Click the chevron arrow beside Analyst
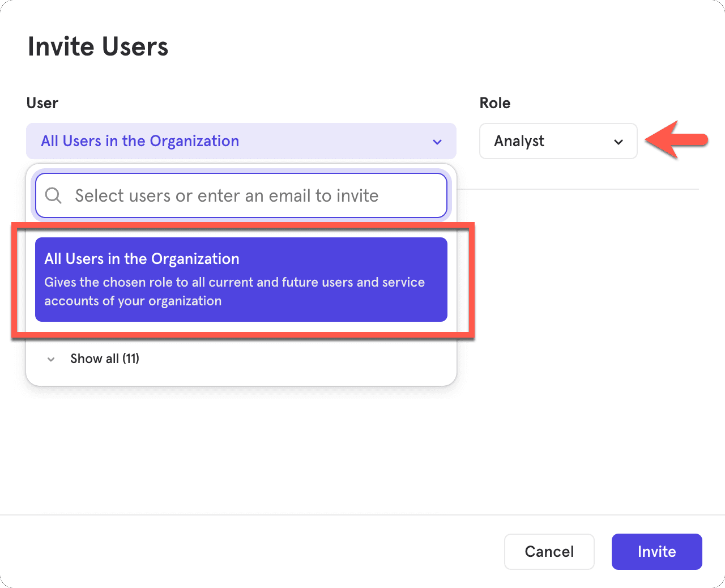The height and width of the screenshot is (588, 725). click(619, 142)
